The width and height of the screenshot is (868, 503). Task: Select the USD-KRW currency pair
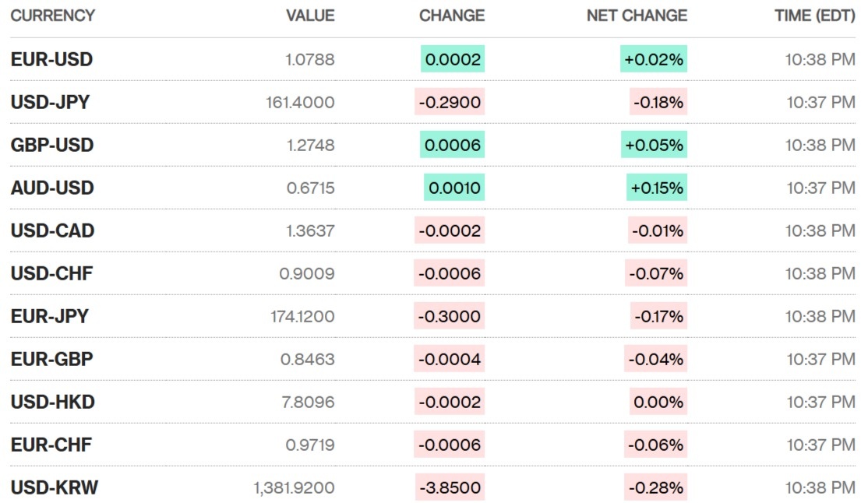click(x=54, y=487)
